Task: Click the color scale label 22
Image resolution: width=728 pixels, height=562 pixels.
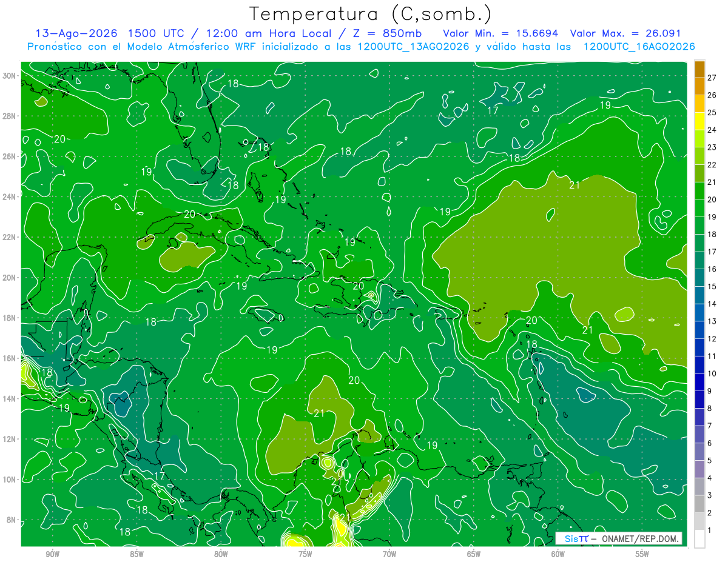Action: click(712, 164)
